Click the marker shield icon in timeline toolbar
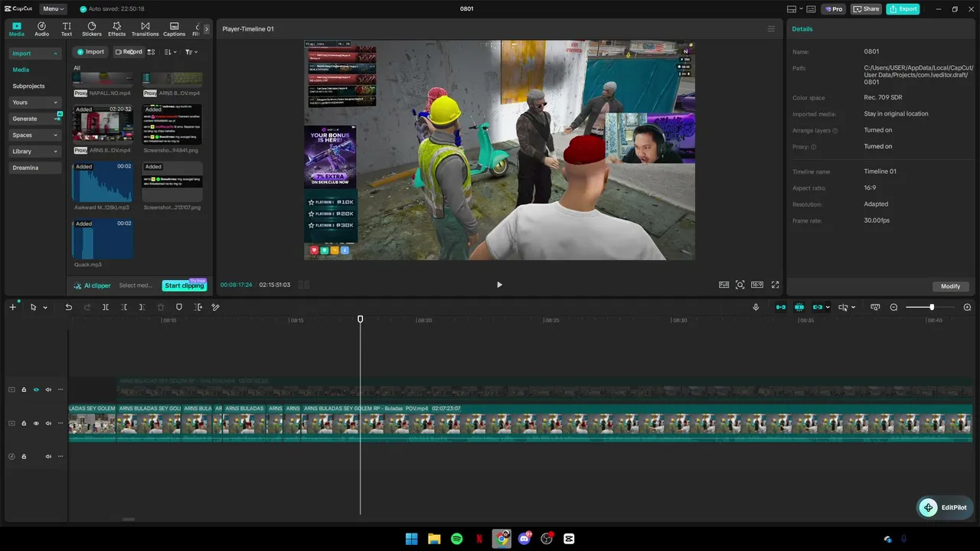The image size is (980, 551). coord(179,307)
